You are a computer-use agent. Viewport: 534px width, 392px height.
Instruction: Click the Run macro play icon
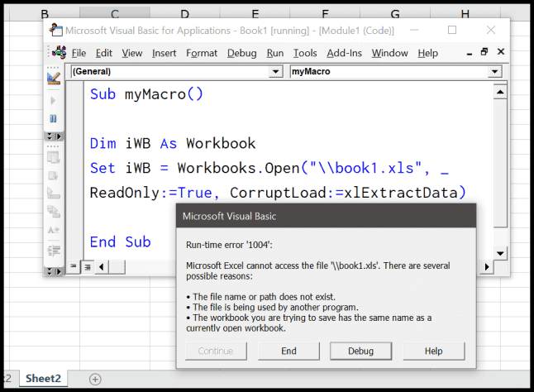tap(54, 101)
